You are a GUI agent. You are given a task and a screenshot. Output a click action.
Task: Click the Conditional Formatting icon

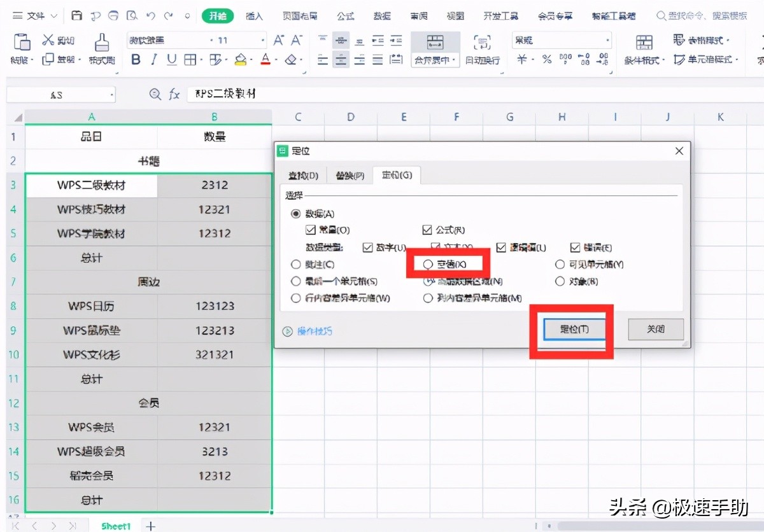[x=644, y=42]
